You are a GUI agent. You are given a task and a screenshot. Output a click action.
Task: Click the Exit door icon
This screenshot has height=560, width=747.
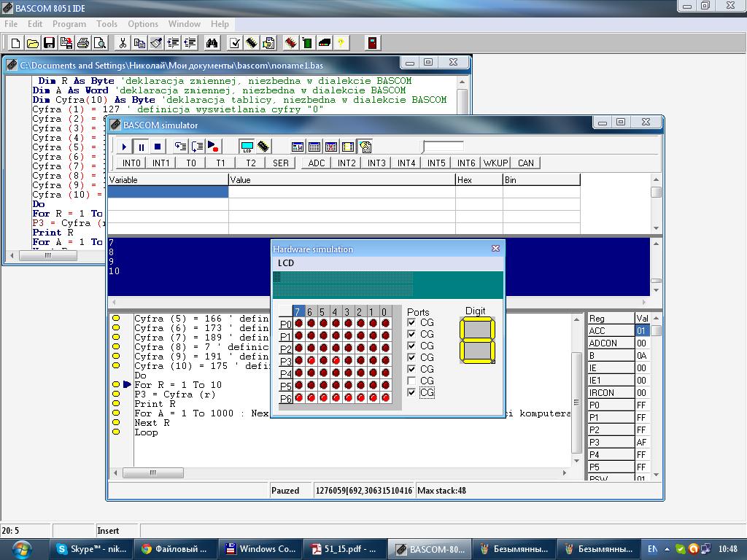click(x=373, y=43)
